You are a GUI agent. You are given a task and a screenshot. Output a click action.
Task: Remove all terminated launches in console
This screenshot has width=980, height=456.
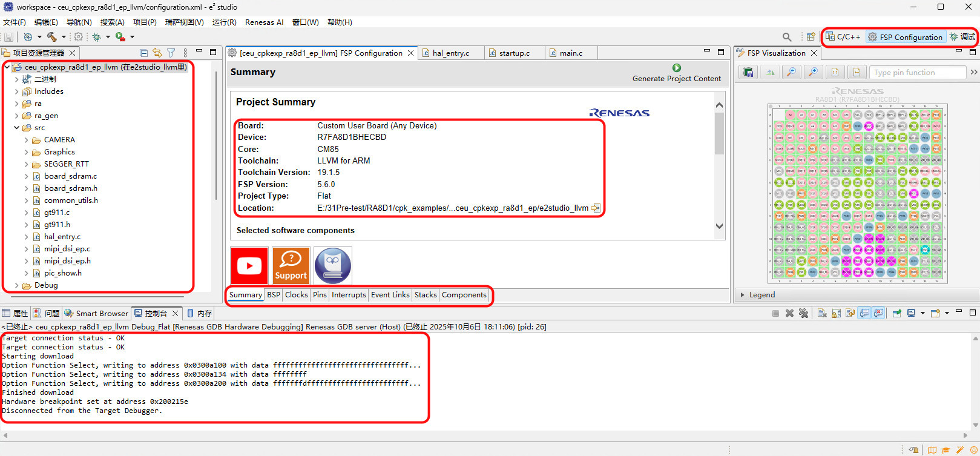point(803,313)
